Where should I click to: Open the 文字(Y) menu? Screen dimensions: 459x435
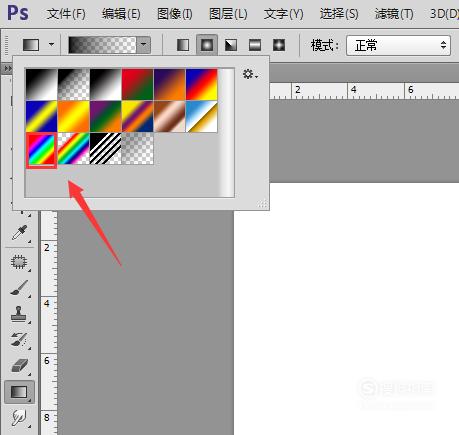click(x=283, y=14)
